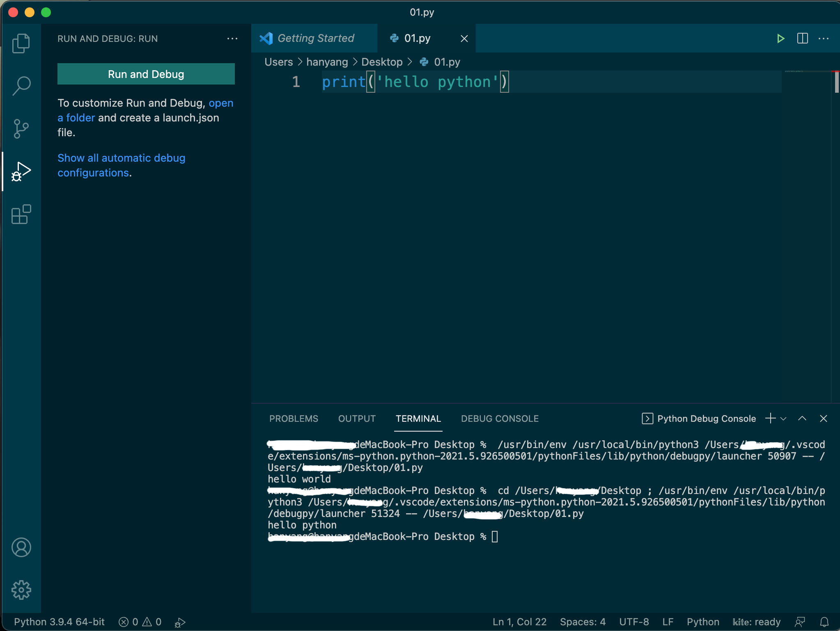The image size is (840, 631).
Task: Open more editor actions ellipsis menu
Action: point(824,38)
